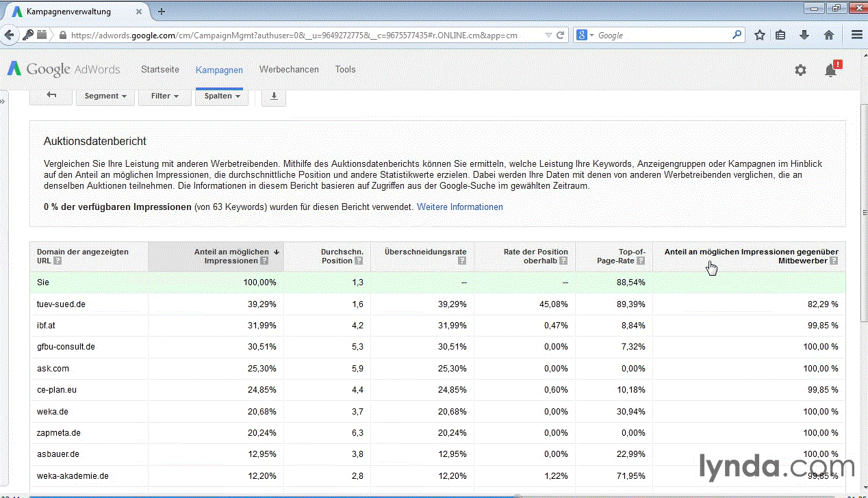
Task: Open the Firefox hamburger menu
Action: [x=856, y=35]
